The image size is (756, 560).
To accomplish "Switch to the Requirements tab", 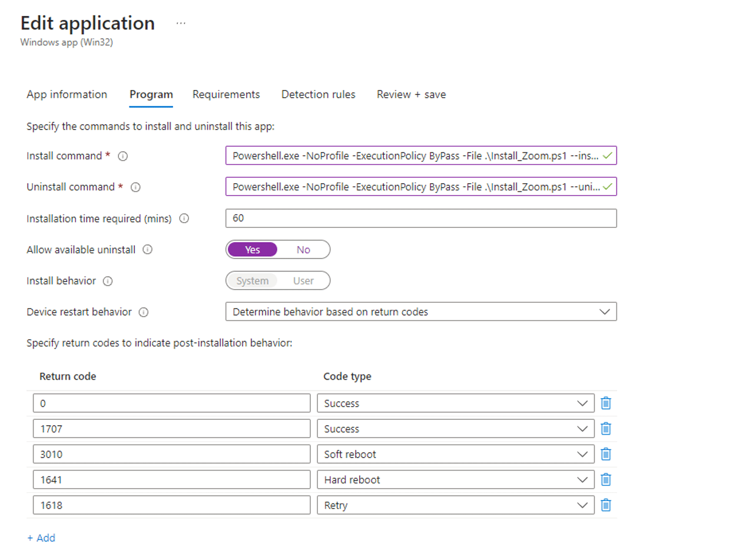I will click(x=226, y=94).
